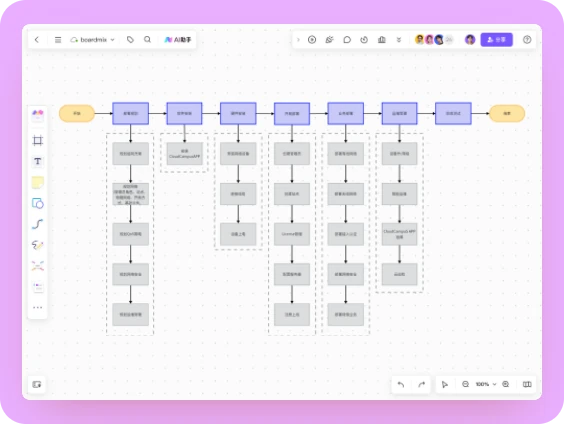Screen dimensions: 564x424
Task: Click the confetti celebration icon
Action: [x=329, y=40]
